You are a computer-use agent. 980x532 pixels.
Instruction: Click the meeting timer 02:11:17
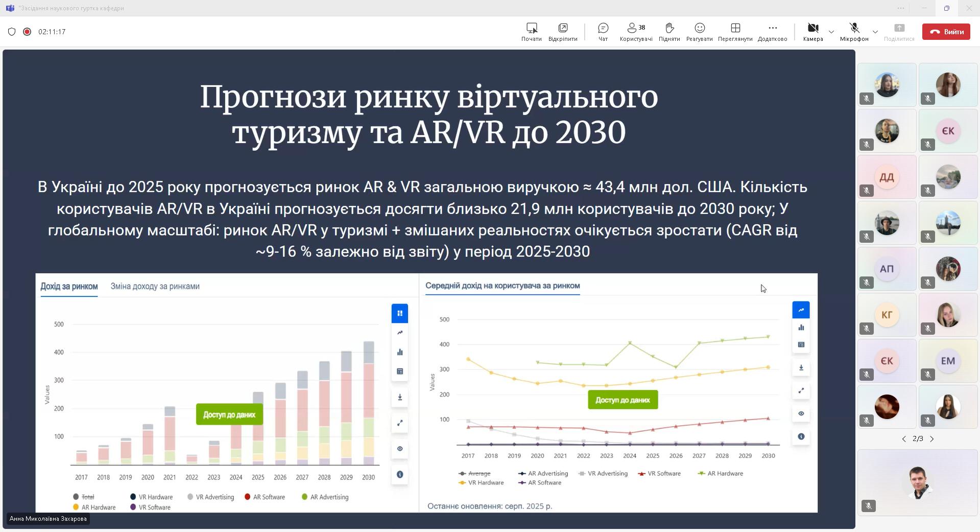[52, 32]
